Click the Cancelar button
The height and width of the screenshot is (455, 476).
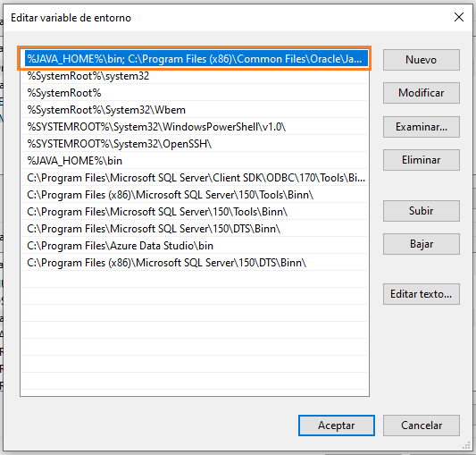click(x=421, y=426)
